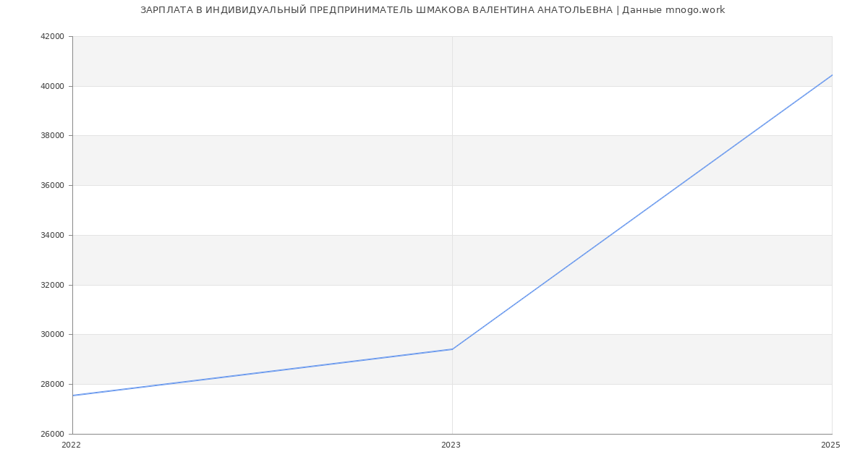Click the 34000 y-axis label
868x470 pixels.
point(52,235)
